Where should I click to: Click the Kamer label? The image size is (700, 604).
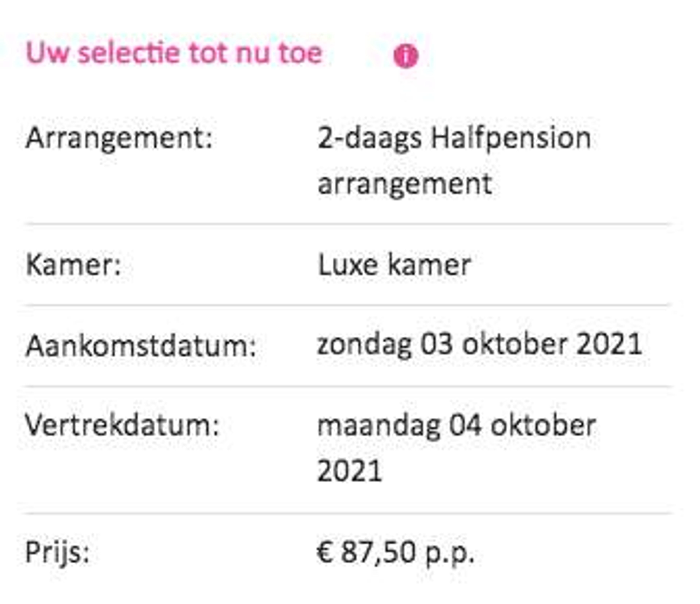coord(73,265)
